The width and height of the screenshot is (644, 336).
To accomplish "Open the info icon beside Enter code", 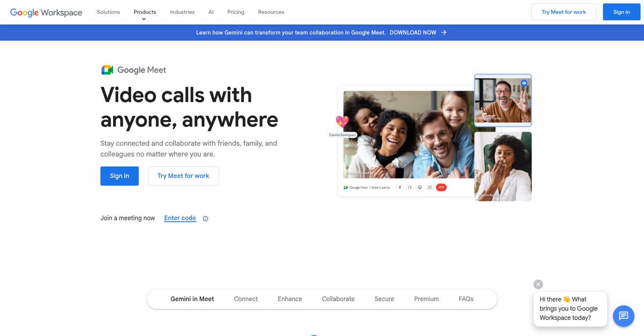I will point(205,219).
